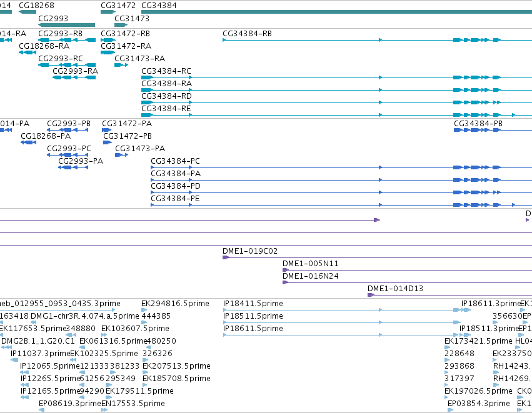Image resolution: width=532 pixels, height=413 pixels.
Task: Click clone DME1-014D13
Action: 395,289
